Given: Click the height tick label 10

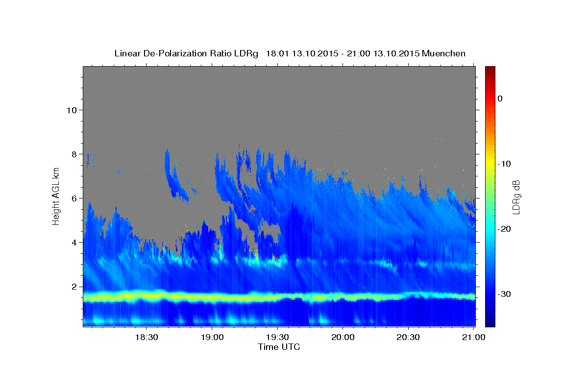Looking at the screenshot, I should [x=71, y=110].
